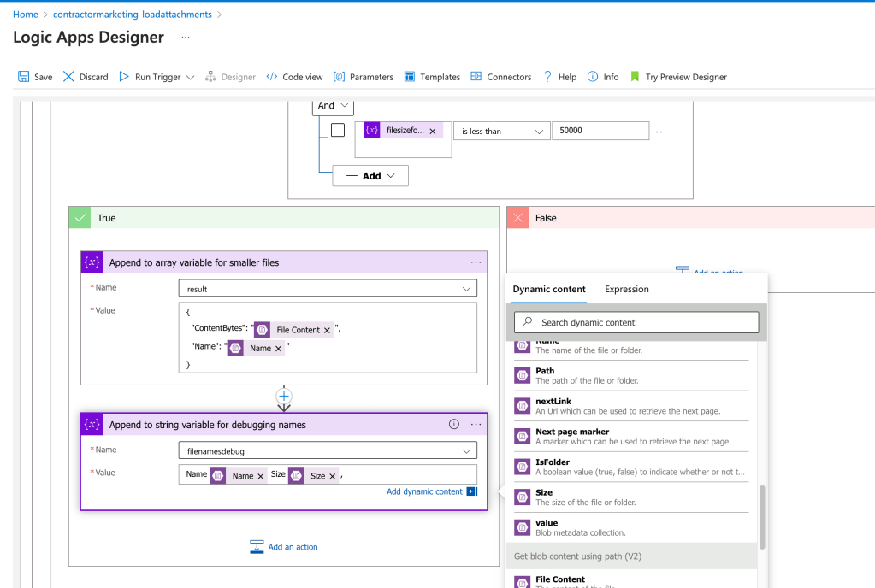This screenshot has height=588, width=875.
Task: Open the And condition operator dropdown
Action: click(x=333, y=106)
